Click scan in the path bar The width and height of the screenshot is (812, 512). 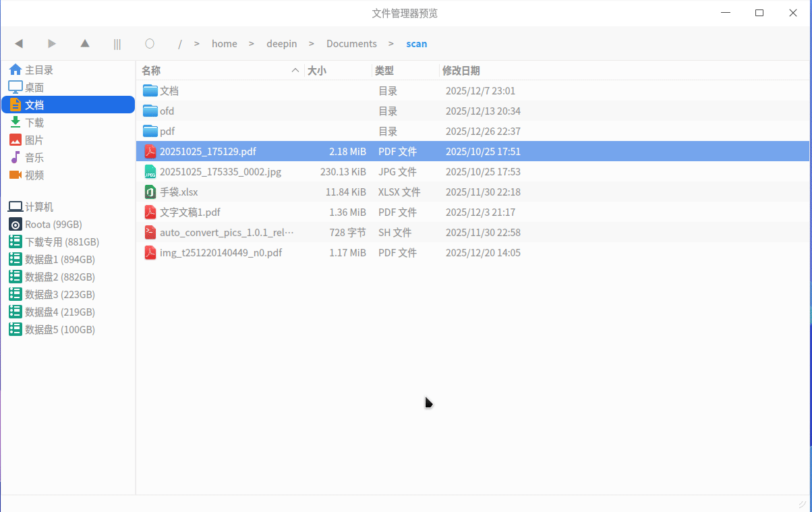[x=417, y=44]
